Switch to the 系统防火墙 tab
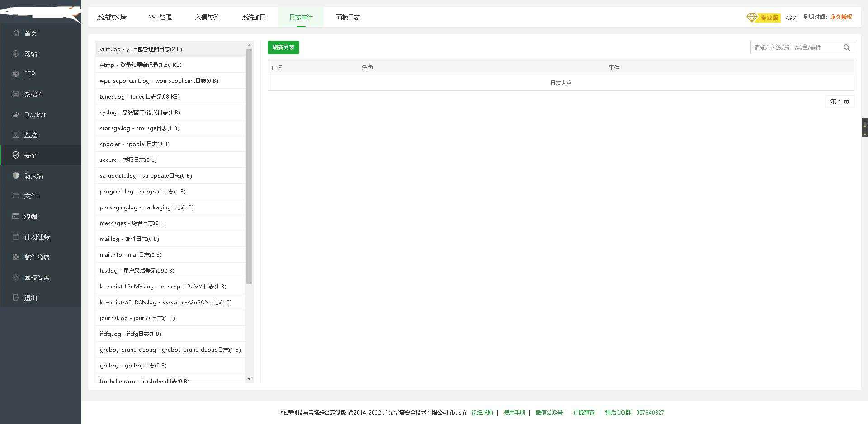Image resolution: width=868 pixels, height=424 pixels. [x=112, y=17]
